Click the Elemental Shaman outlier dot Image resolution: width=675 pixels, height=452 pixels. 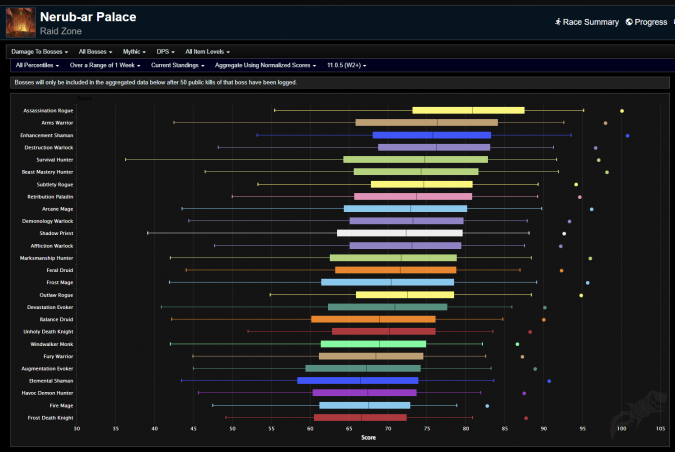coord(549,381)
